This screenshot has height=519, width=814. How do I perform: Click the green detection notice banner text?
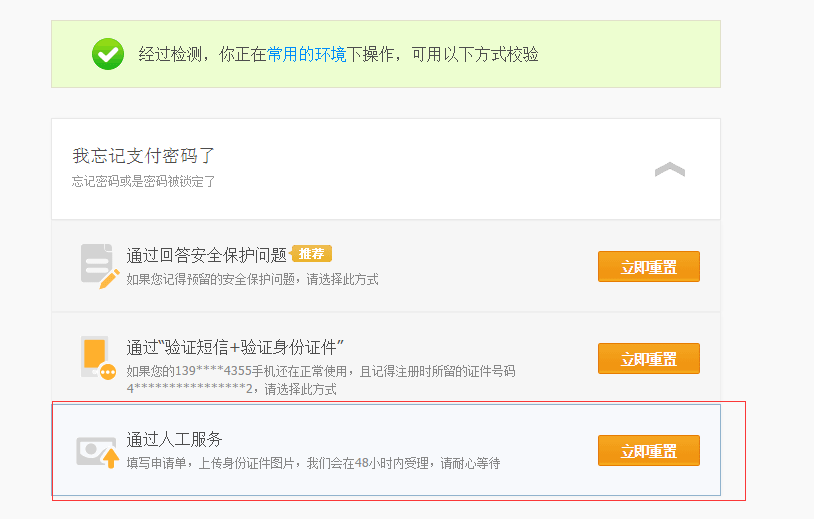338,54
